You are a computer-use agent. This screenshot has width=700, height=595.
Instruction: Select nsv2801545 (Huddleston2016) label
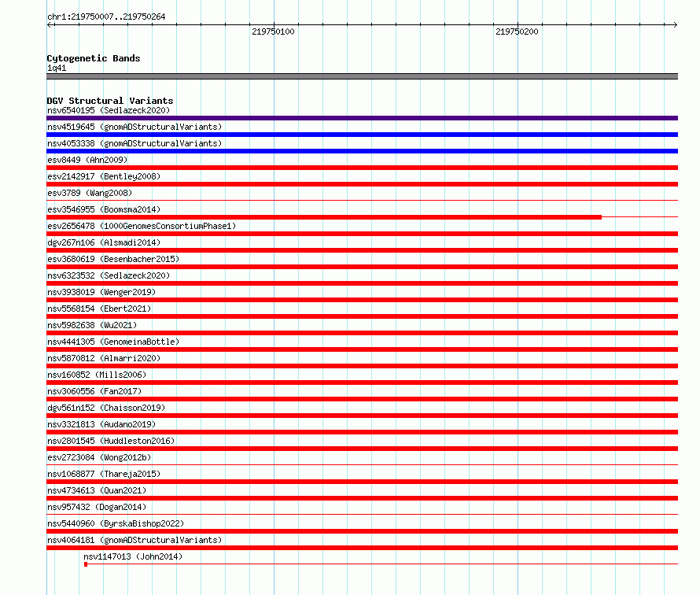pos(111,441)
